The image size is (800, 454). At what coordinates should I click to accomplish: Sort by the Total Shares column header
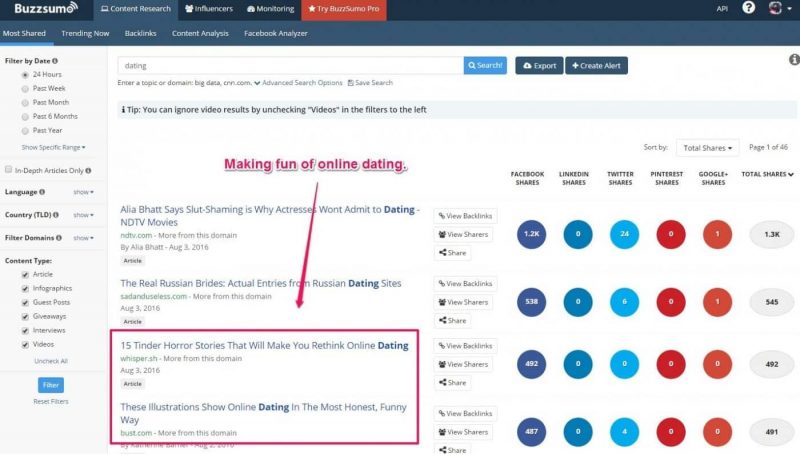coord(767,174)
